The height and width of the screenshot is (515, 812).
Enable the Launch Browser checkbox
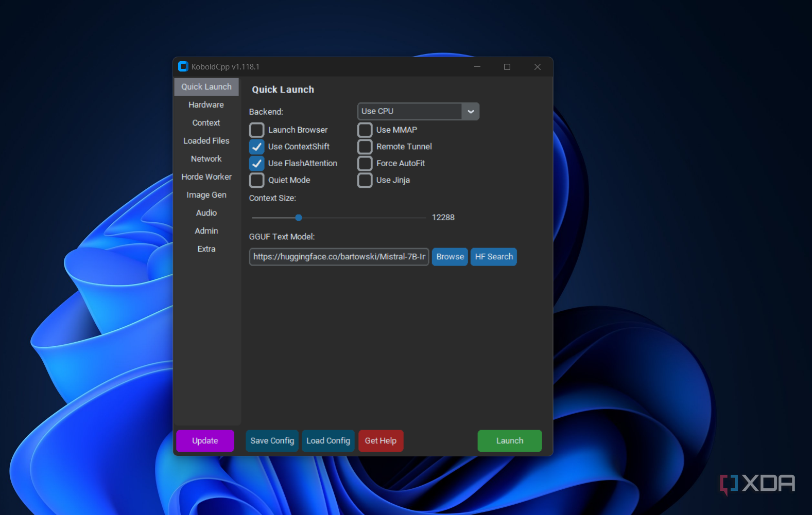point(257,130)
